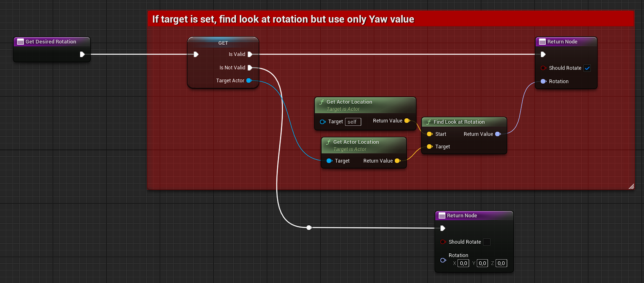The image size is (644, 283).
Task: Click Find Look at Rotation Return Value pin
Action: tap(498, 134)
